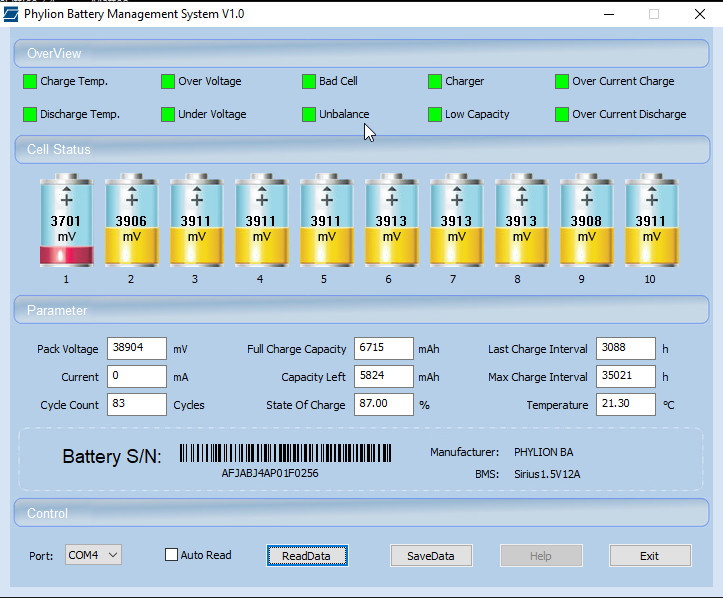The image size is (723, 598).
Task: Enable the Auto Read checkbox
Action: coord(171,555)
